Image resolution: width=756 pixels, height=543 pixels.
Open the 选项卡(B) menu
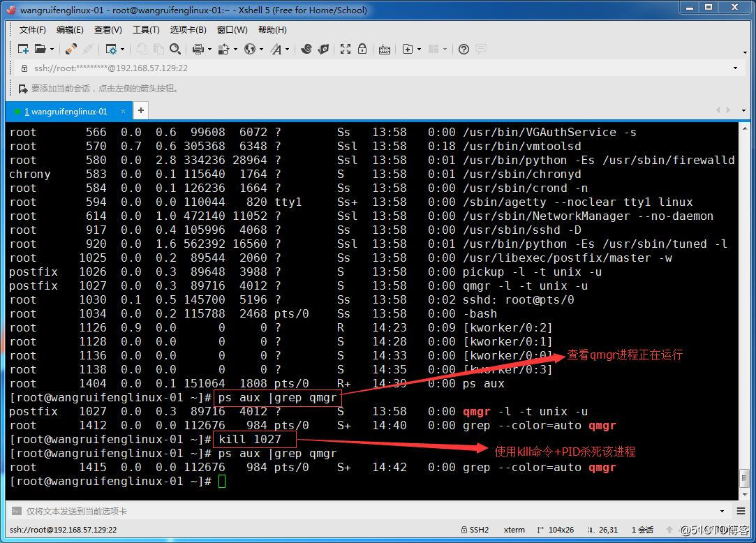pos(188,30)
